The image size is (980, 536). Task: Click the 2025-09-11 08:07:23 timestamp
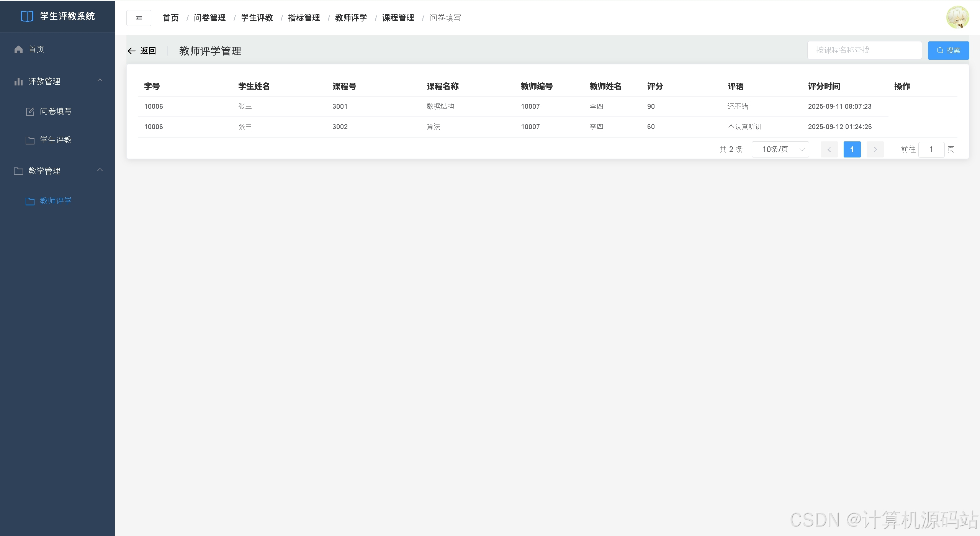[840, 107]
